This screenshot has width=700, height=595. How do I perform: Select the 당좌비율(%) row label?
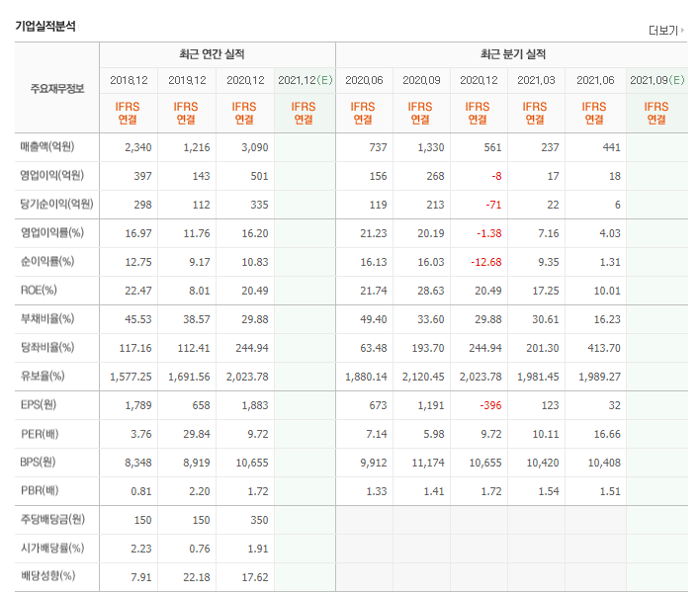point(47,347)
